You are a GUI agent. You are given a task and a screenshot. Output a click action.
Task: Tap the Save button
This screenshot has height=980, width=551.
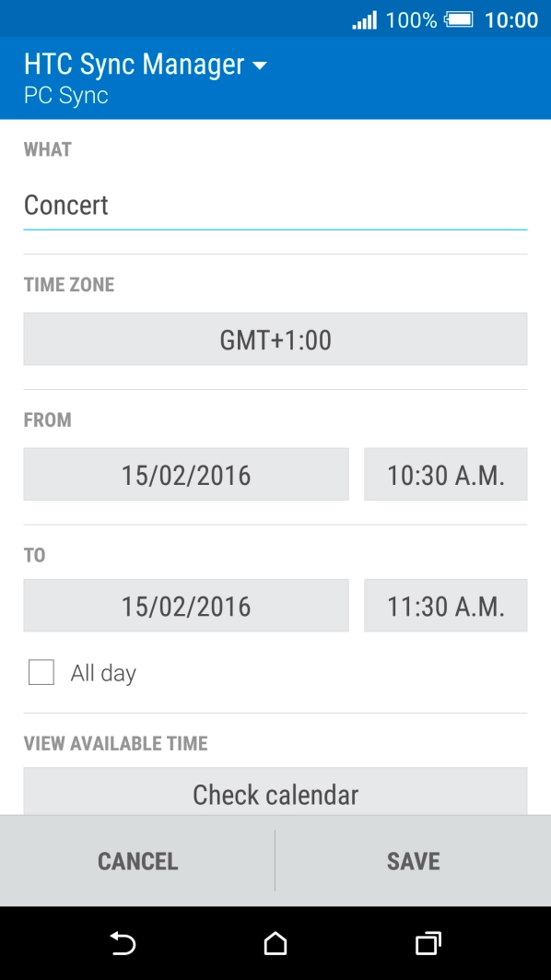click(x=413, y=861)
